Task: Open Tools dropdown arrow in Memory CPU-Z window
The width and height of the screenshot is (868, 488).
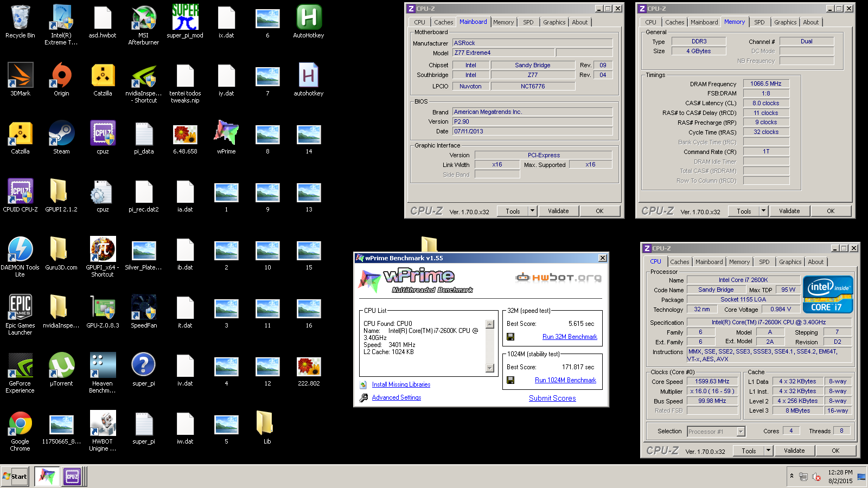Action: point(763,211)
